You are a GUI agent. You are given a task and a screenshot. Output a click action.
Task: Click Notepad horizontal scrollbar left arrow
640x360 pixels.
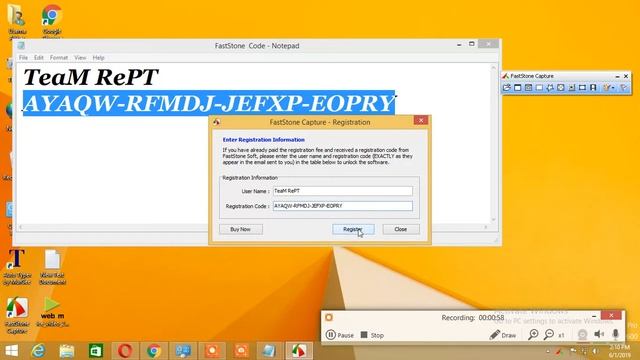[x=21, y=227]
